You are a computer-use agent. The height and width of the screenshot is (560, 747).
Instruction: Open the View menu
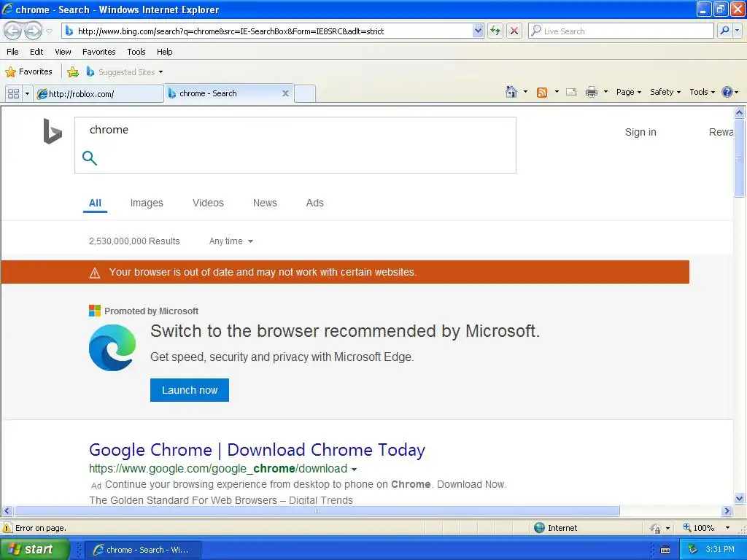click(x=63, y=52)
